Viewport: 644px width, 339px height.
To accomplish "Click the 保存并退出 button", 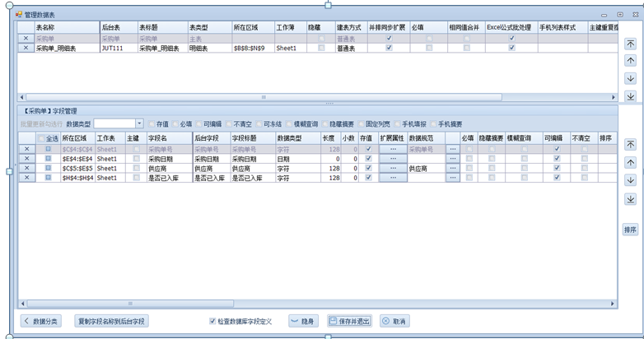I will tap(350, 321).
